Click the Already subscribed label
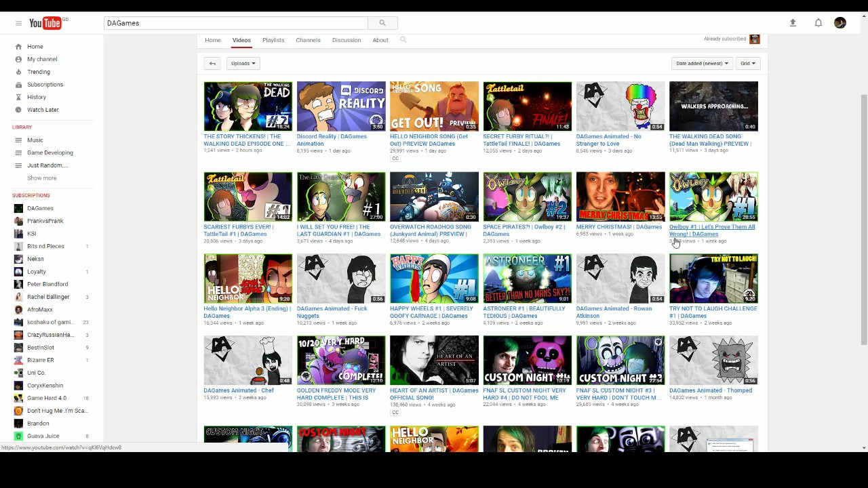The width and height of the screenshot is (868, 488). [x=725, y=39]
